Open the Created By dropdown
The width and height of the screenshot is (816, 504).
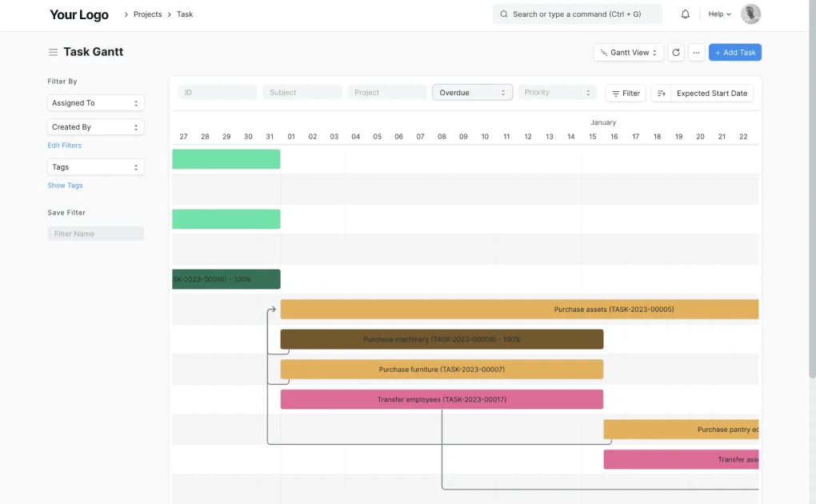[95, 126]
